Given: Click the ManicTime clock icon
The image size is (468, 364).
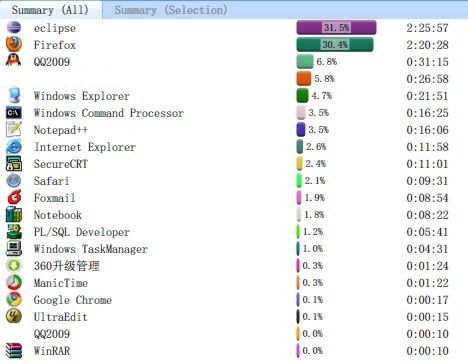Looking at the screenshot, I should coord(14,283).
